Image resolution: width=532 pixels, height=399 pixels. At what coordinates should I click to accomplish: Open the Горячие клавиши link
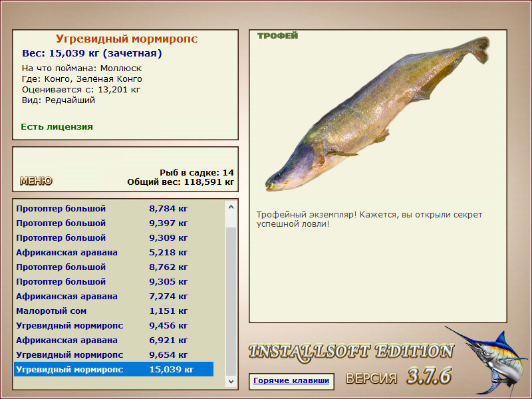(x=291, y=380)
